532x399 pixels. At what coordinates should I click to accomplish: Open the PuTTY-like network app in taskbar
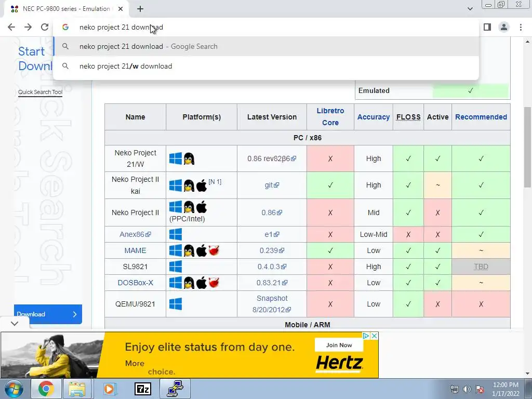coord(176,389)
